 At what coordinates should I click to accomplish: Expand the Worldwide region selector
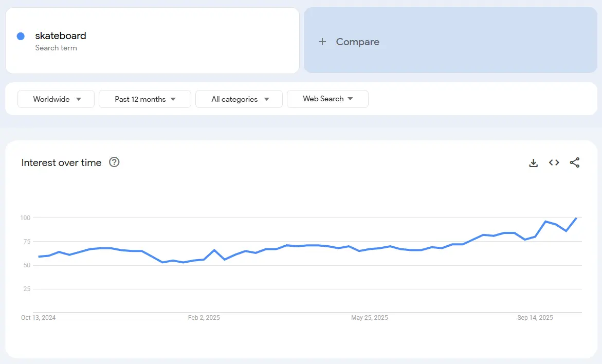[56, 99]
